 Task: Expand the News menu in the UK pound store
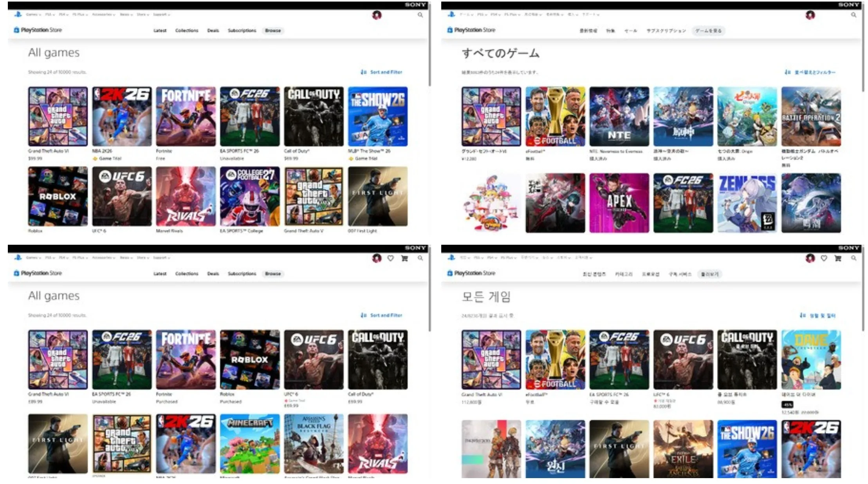126,258
